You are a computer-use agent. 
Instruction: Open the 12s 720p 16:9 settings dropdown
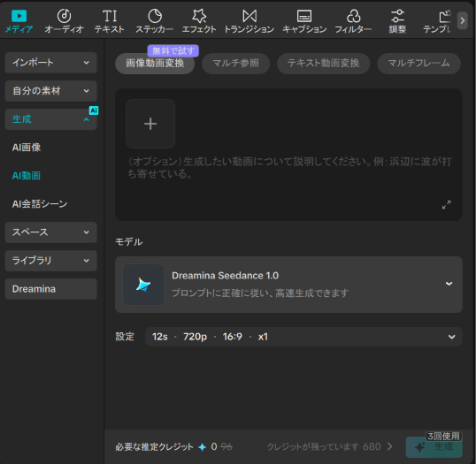coord(303,337)
